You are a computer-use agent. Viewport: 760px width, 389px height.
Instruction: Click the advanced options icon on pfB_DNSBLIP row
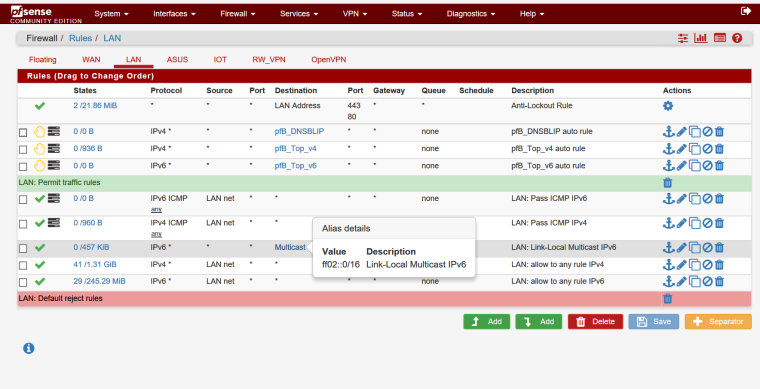[54, 131]
